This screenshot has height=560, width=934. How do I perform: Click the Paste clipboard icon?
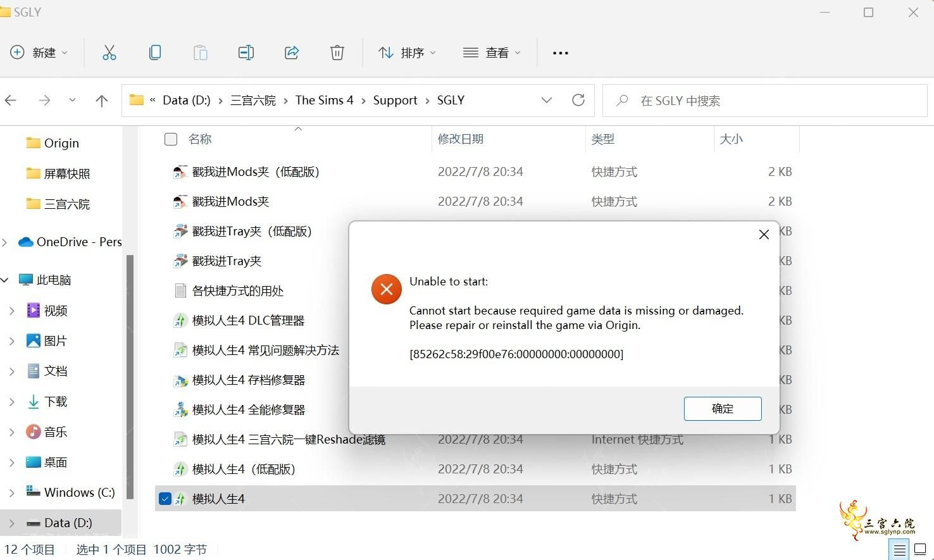click(x=201, y=53)
